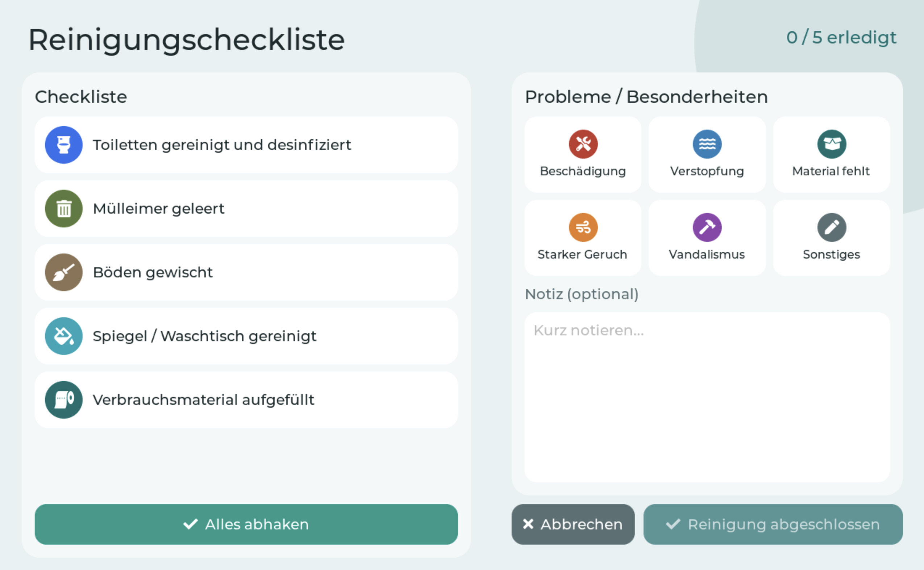Mark Verbrauchsmaterial aufgefüllt as completed
The height and width of the screenshot is (570, 924).
pos(246,399)
